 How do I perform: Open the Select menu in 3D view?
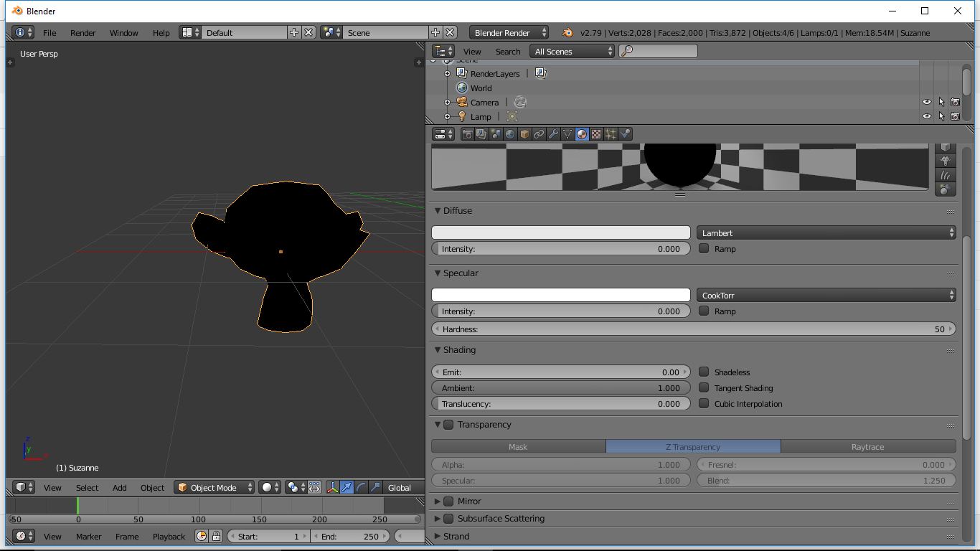[x=87, y=487]
